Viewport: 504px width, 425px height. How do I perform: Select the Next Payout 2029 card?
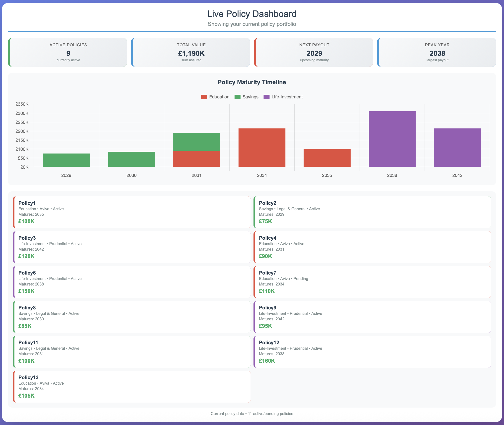(x=314, y=52)
